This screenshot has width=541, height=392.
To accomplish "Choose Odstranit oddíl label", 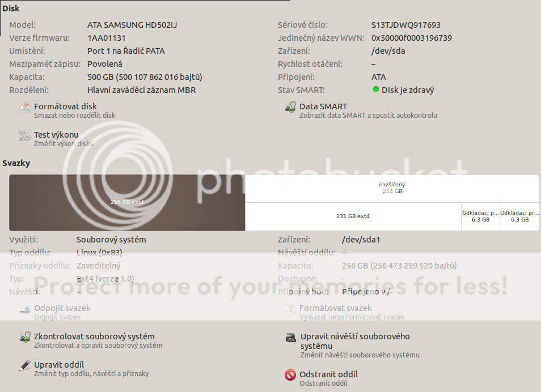I will pyautogui.click(x=329, y=374).
